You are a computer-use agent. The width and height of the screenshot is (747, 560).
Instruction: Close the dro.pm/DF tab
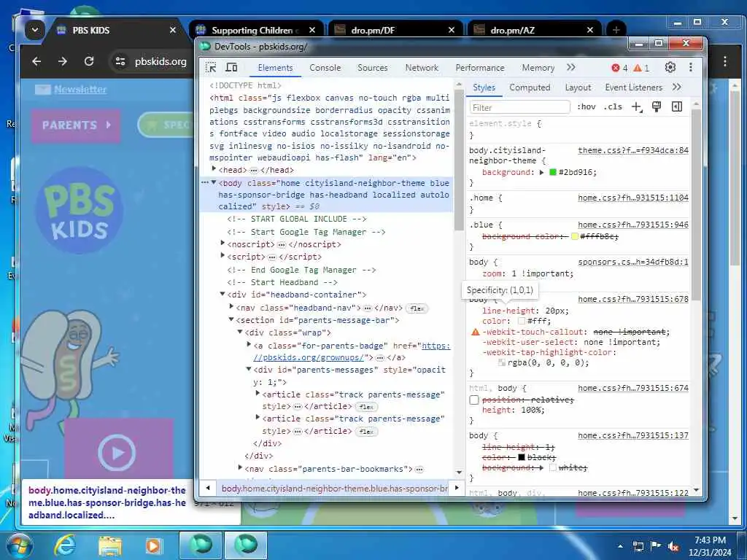tap(452, 30)
